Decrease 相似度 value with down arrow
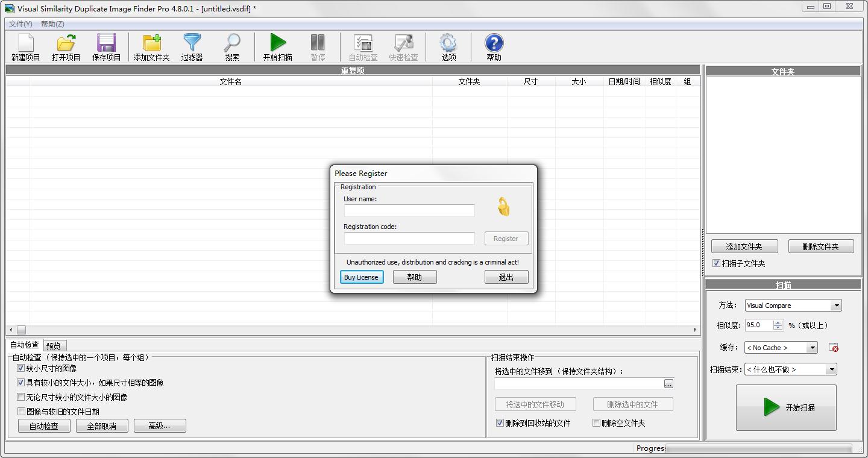 (x=778, y=328)
